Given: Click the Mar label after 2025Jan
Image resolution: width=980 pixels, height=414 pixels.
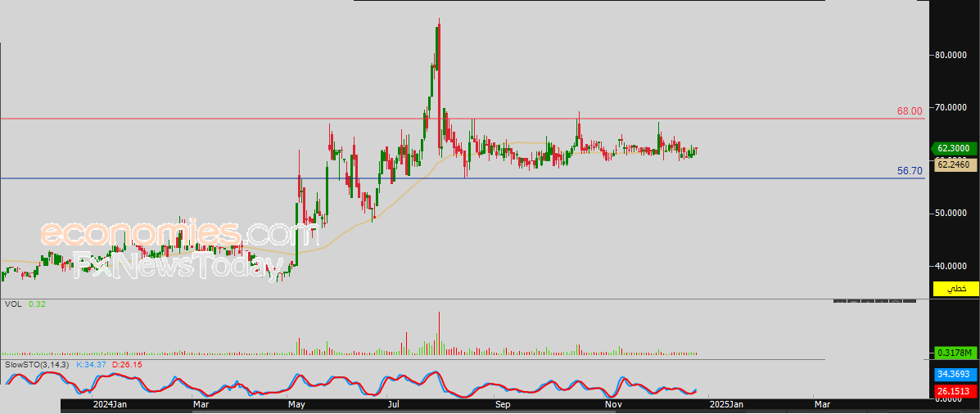Looking at the screenshot, I should point(821,405).
